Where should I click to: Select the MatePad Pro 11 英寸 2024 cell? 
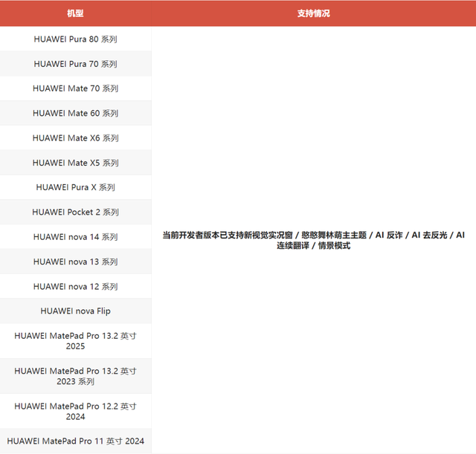75,441
